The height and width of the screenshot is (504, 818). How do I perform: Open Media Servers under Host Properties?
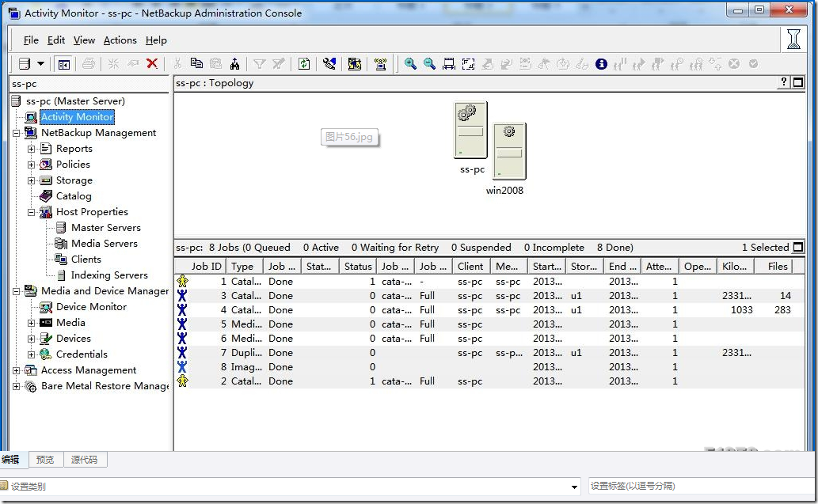(105, 244)
